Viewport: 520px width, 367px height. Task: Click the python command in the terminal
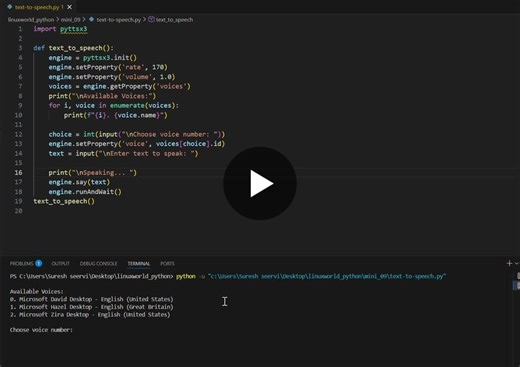click(x=311, y=276)
